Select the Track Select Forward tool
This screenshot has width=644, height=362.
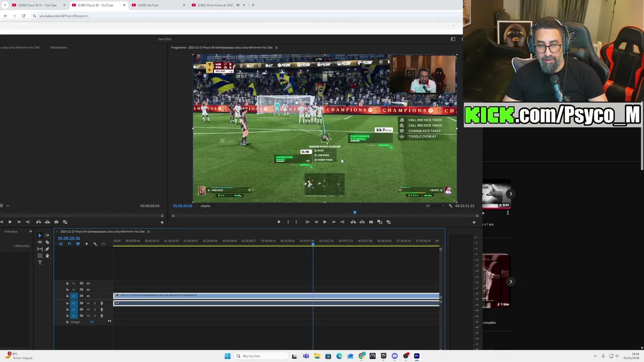coord(47,235)
